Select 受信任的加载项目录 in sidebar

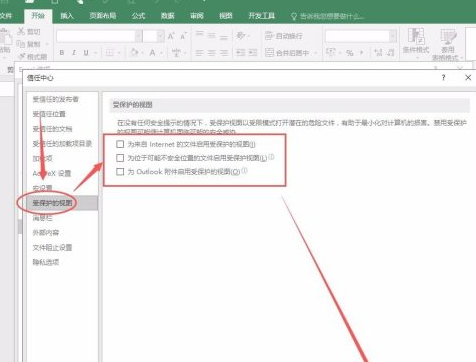pyautogui.click(x=62, y=144)
